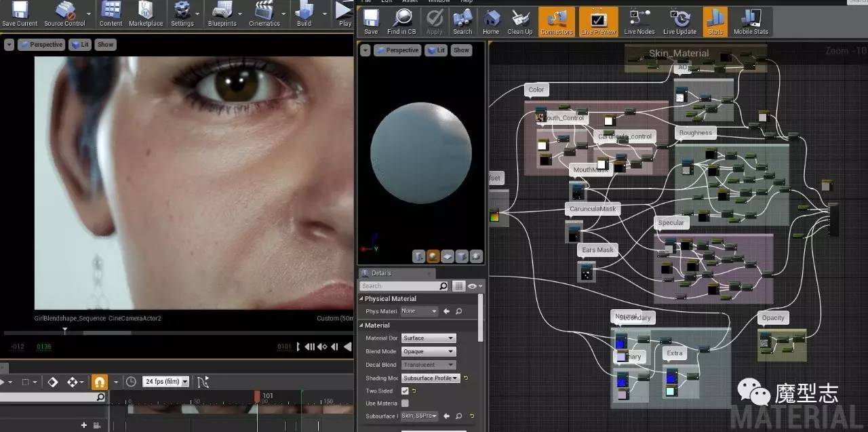Use selected asset arrow for Phys Material
Screen dimensions: 868x432
click(x=446, y=311)
